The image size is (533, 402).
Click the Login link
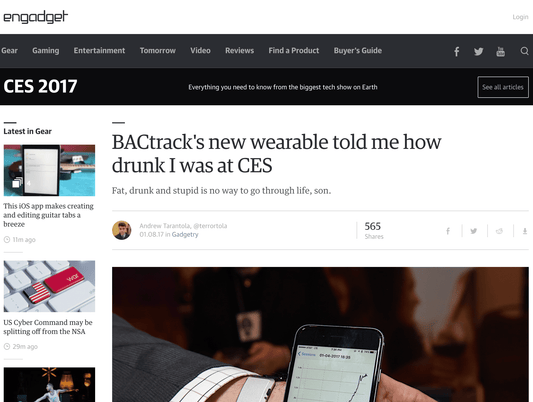[520, 17]
